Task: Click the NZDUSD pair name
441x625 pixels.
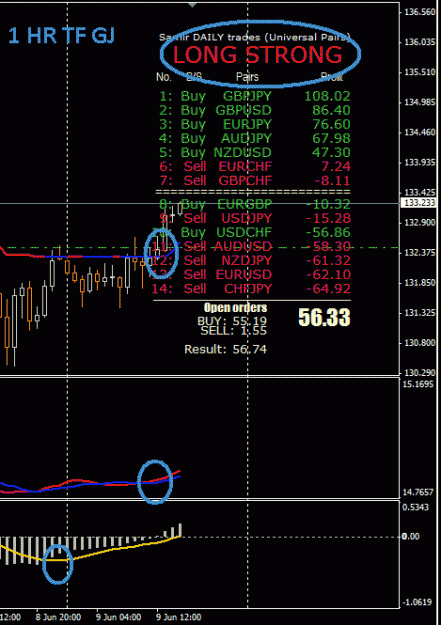Action: pos(242,152)
